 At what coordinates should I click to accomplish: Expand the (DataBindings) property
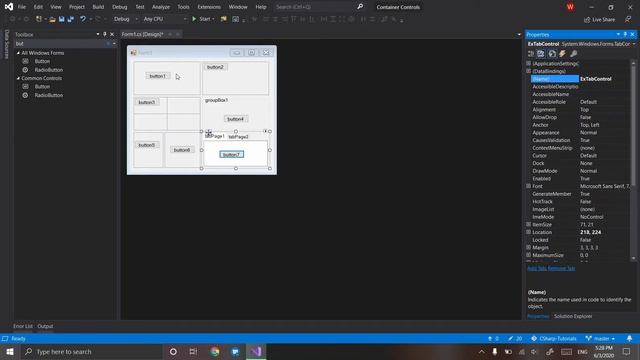point(529,71)
